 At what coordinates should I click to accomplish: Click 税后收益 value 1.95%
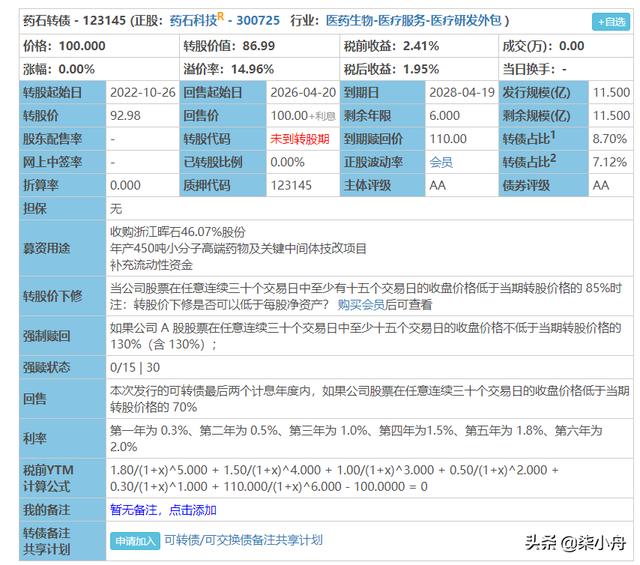(x=421, y=69)
